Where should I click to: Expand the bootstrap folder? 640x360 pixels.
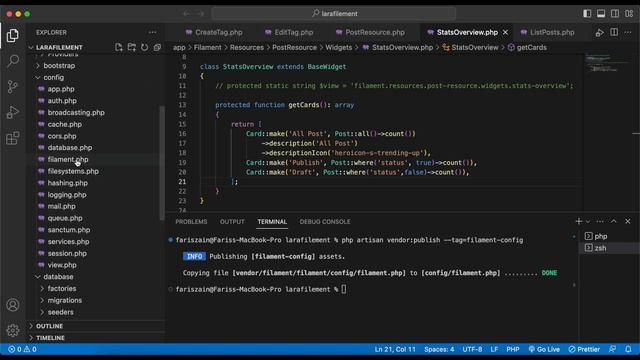[59, 65]
